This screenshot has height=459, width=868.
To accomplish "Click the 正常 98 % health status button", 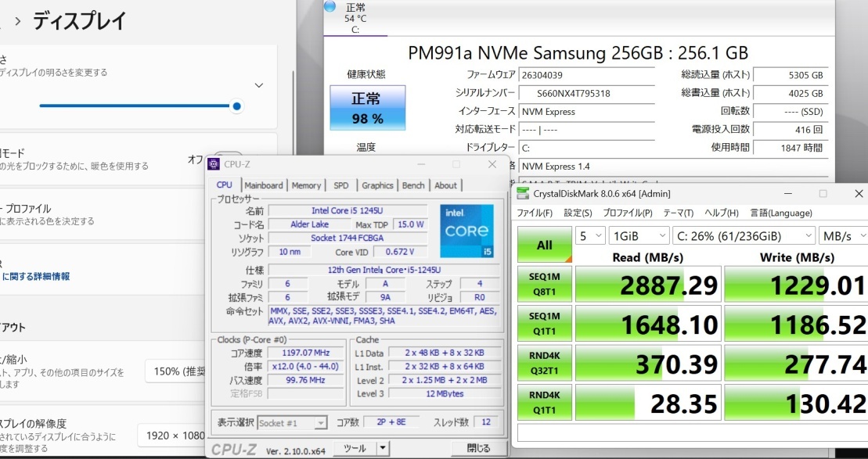I will pos(368,108).
